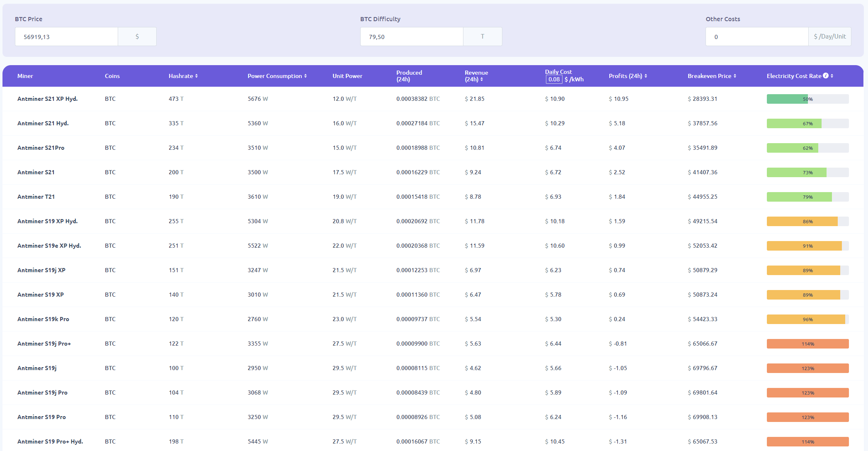Click the 73% electricity cost rate bar
Viewport: 868px width, 451px height.
(x=807, y=172)
